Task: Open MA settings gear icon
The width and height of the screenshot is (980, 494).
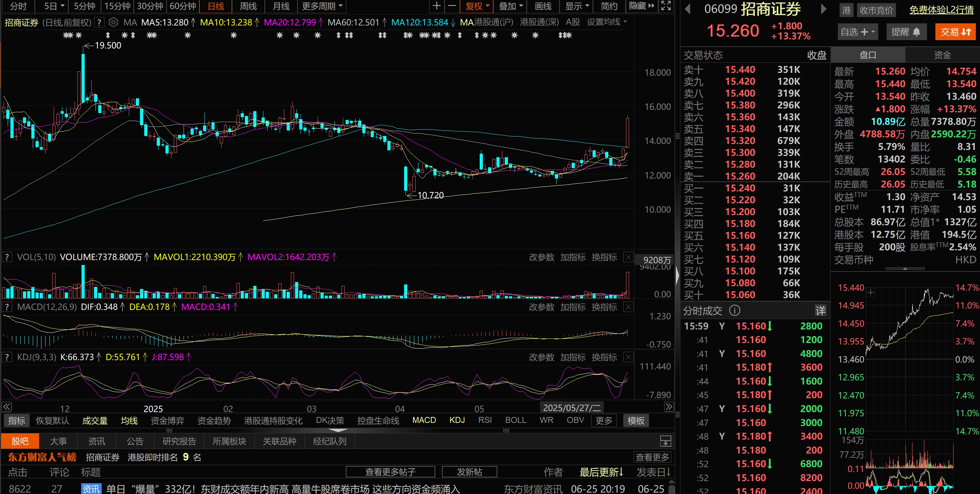Action: (x=113, y=22)
